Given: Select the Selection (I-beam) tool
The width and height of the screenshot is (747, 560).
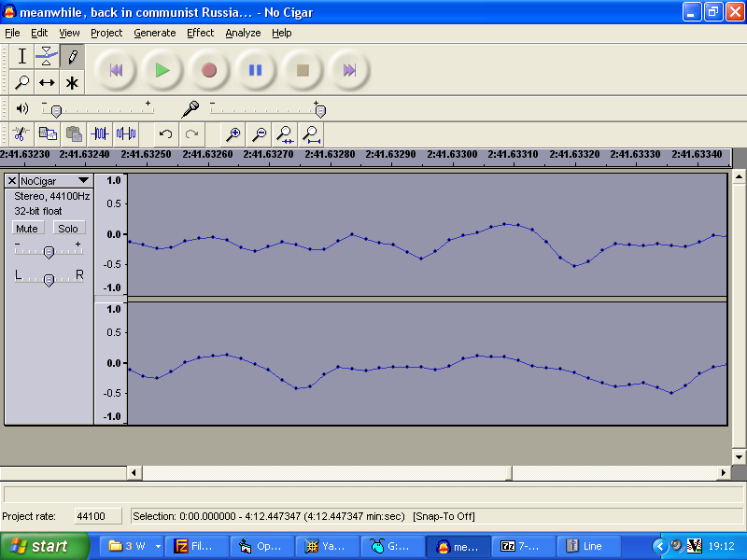Looking at the screenshot, I should 22,57.
